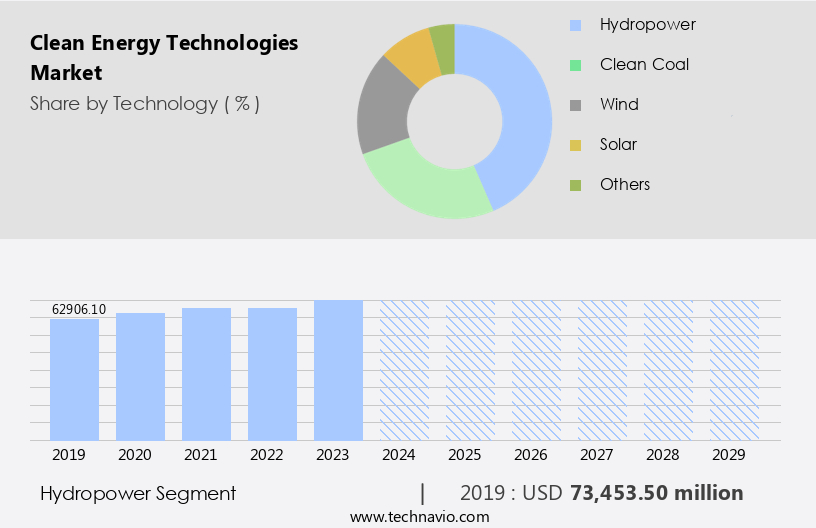Click the 2025 axis year label
Screen dimensions: 816x528
pos(465,455)
